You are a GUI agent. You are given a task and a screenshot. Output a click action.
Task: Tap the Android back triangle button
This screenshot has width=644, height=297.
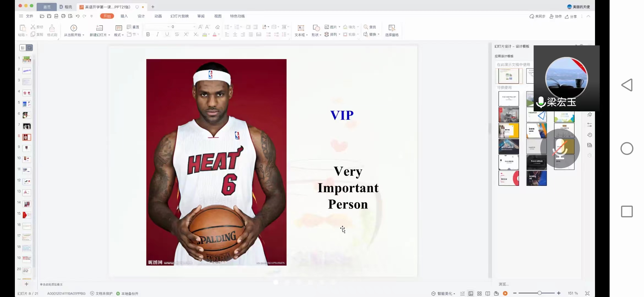(627, 85)
